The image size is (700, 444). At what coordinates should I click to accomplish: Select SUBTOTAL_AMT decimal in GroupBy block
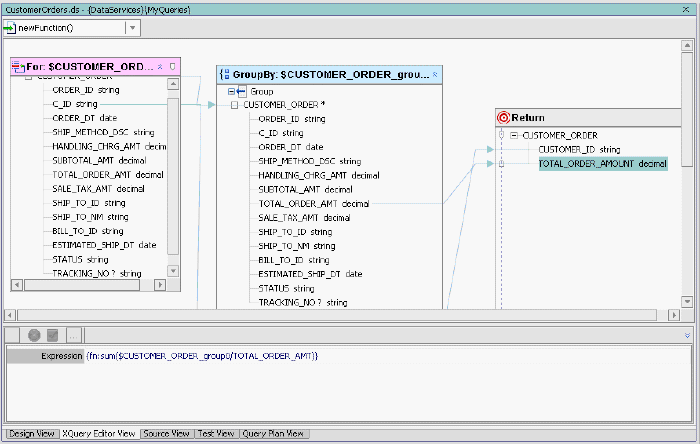tap(305, 190)
